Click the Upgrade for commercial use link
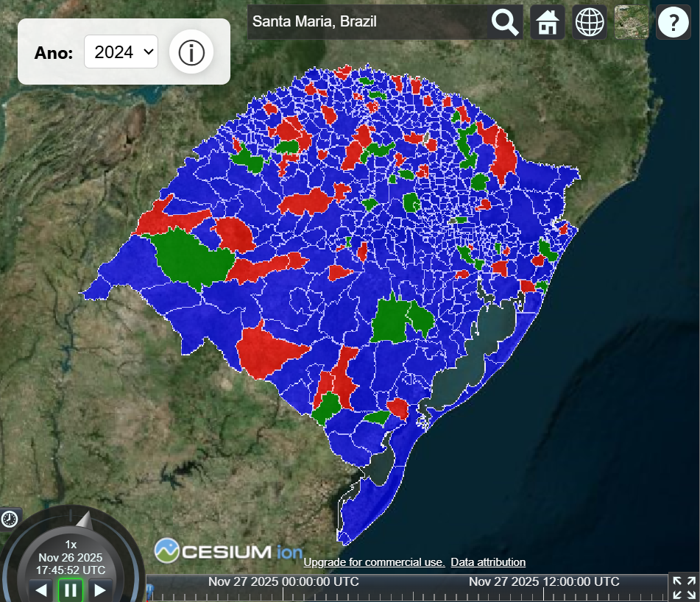The image size is (700, 602). [x=374, y=562]
